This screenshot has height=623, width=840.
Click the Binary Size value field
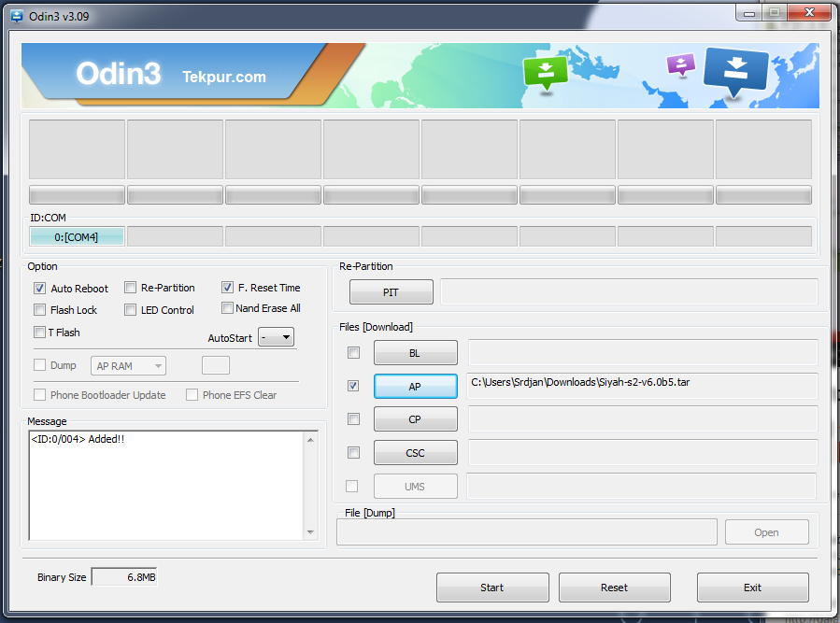(x=124, y=577)
